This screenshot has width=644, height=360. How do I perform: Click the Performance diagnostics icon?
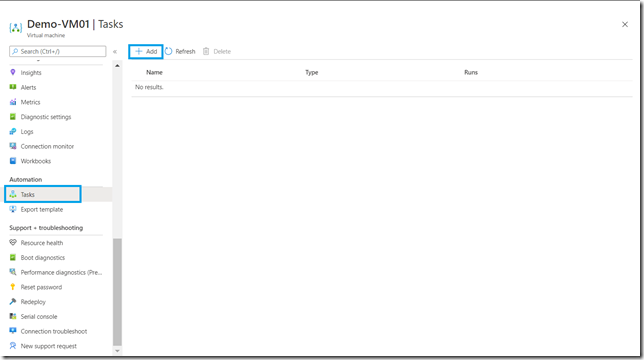(13, 272)
